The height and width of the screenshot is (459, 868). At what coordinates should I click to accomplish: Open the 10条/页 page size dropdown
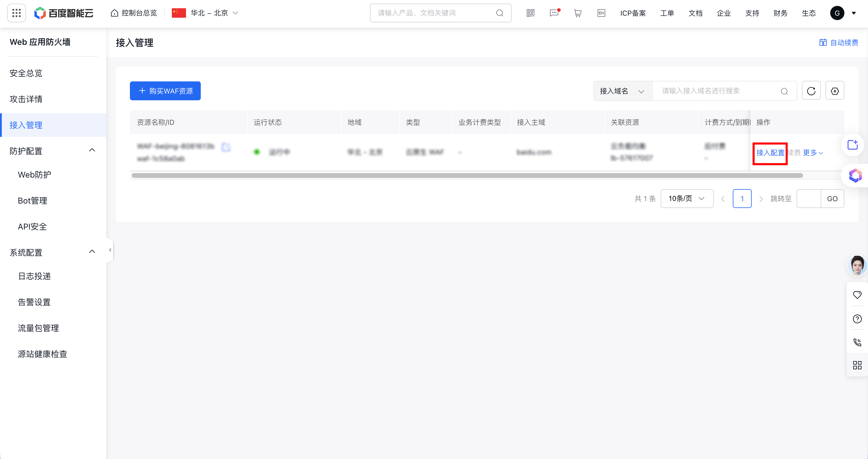tap(687, 199)
